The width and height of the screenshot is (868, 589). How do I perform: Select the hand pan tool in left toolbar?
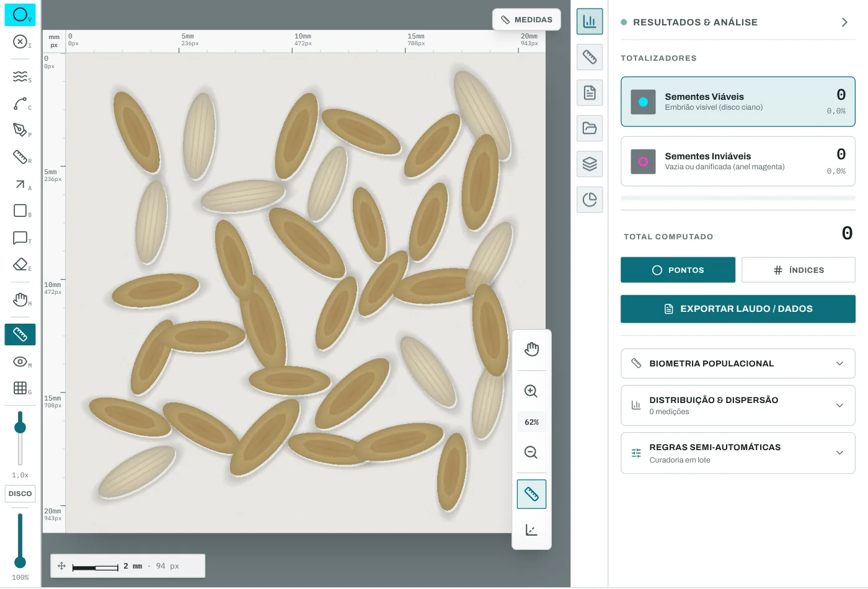pyautogui.click(x=20, y=300)
